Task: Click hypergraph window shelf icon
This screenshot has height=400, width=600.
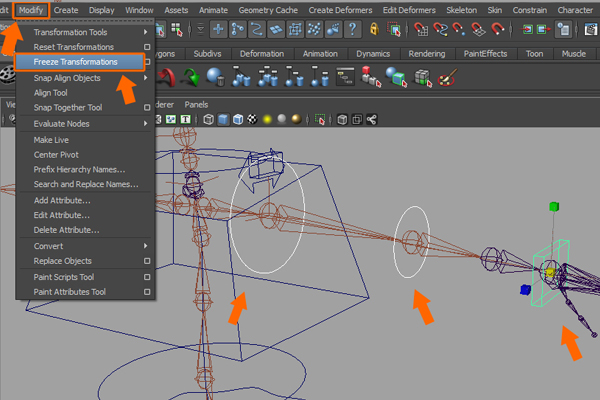Action: [x=346, y=77]
